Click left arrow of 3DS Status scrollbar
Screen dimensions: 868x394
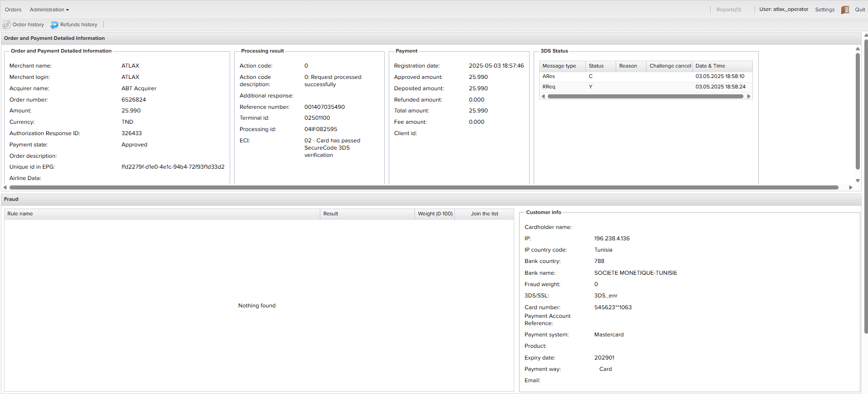[x=543, y=96]
